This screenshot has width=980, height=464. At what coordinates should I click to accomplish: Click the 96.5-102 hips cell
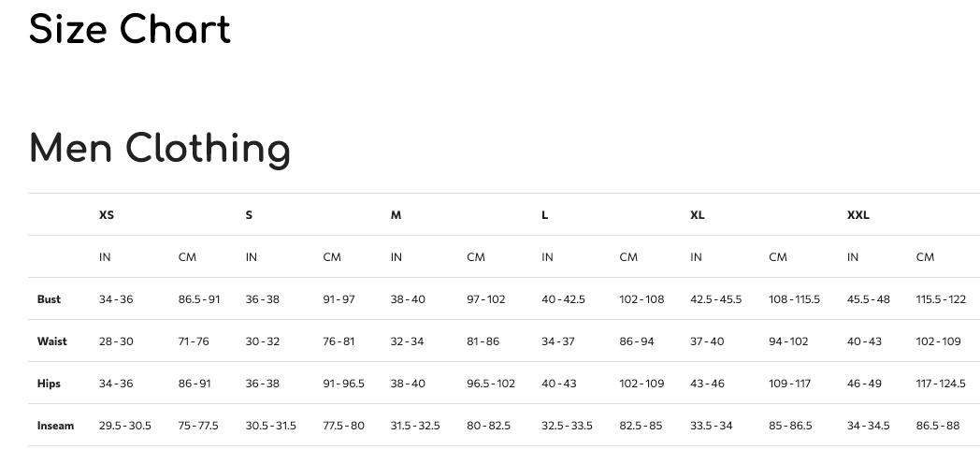[x=491, y=384]
